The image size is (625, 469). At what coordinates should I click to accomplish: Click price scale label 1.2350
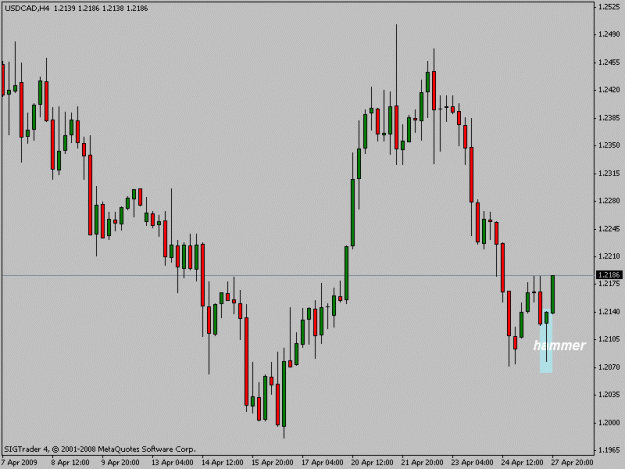tap(609, 145)
